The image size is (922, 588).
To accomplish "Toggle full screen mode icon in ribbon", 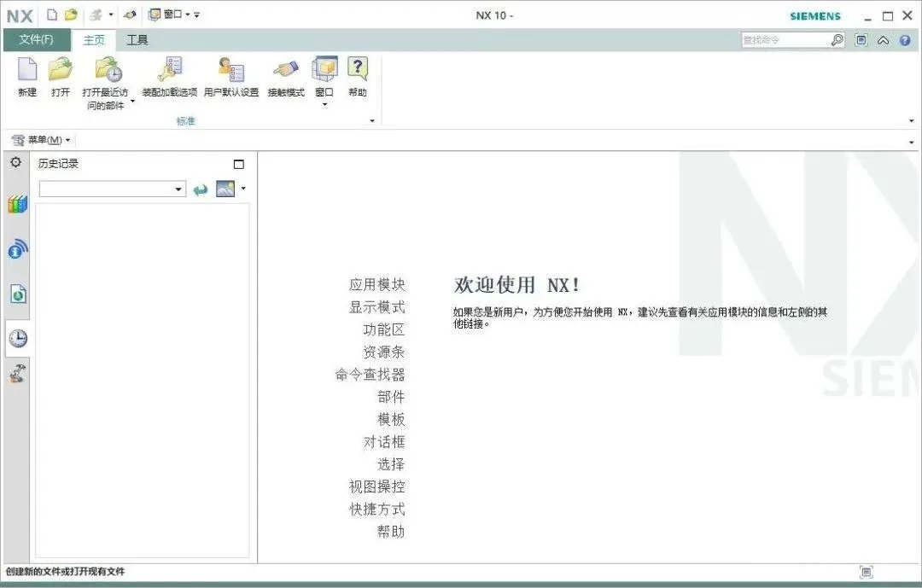I will (861, 40).
